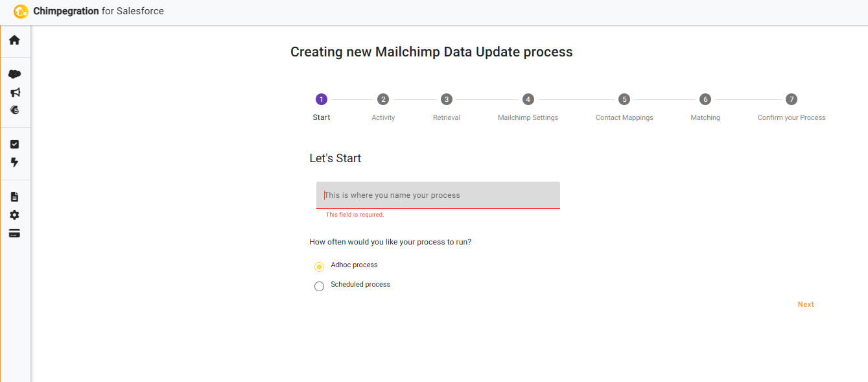Open the lightning bolt icon
This screenshot has width=868, height=382.
click(x=14, y=162)
